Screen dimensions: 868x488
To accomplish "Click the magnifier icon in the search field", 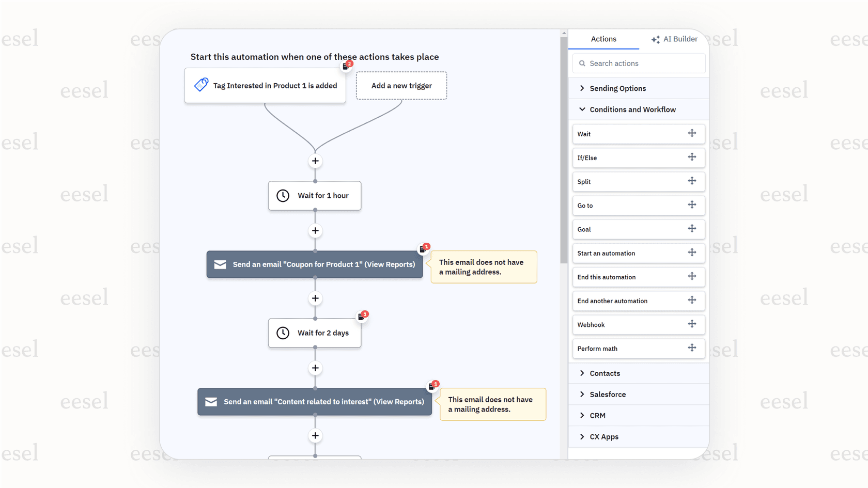I will 582,63.
